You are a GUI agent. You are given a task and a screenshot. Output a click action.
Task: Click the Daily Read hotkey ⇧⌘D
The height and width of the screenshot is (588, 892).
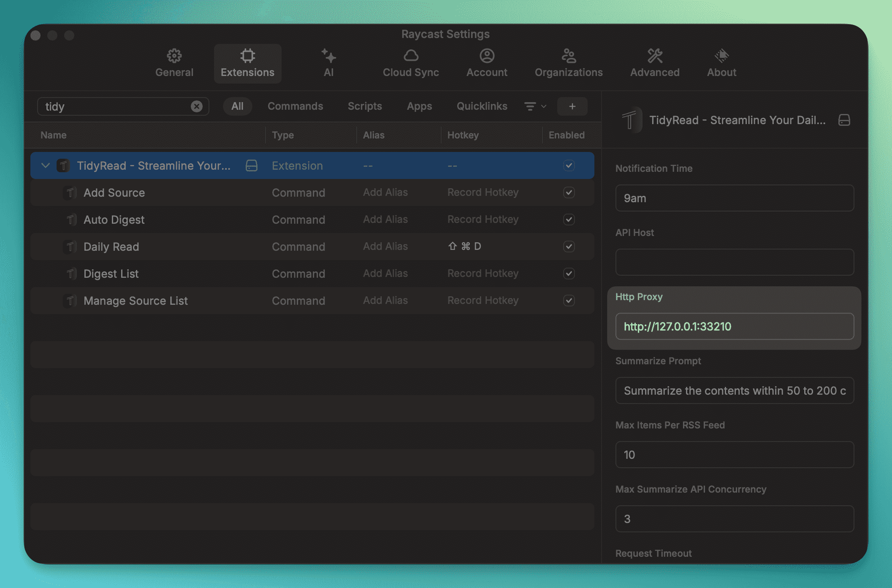click(464, 247)
